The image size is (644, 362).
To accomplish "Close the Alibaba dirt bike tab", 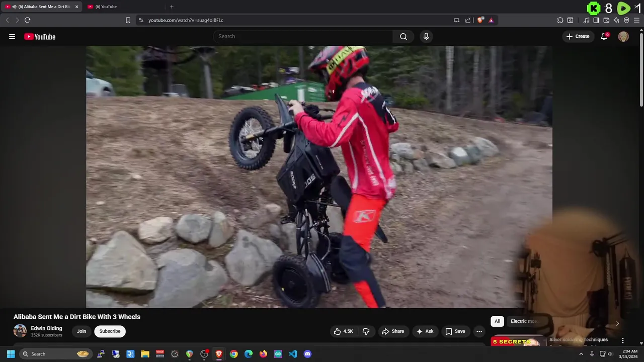I will (x=76, y=7).
